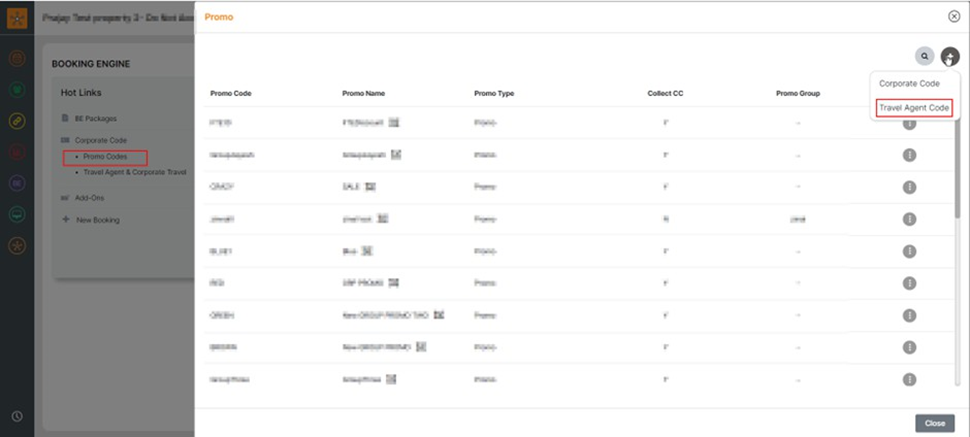Viewport: 970px width, 437px height.
Task: Open Travel Agent & Corporate Travel link
Action: click(x=135, y=172)
